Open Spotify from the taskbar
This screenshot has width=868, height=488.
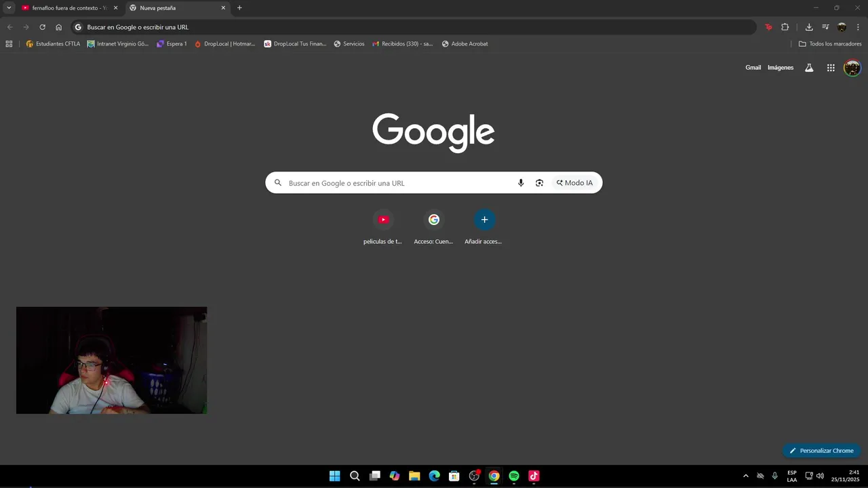pos(514,476)
